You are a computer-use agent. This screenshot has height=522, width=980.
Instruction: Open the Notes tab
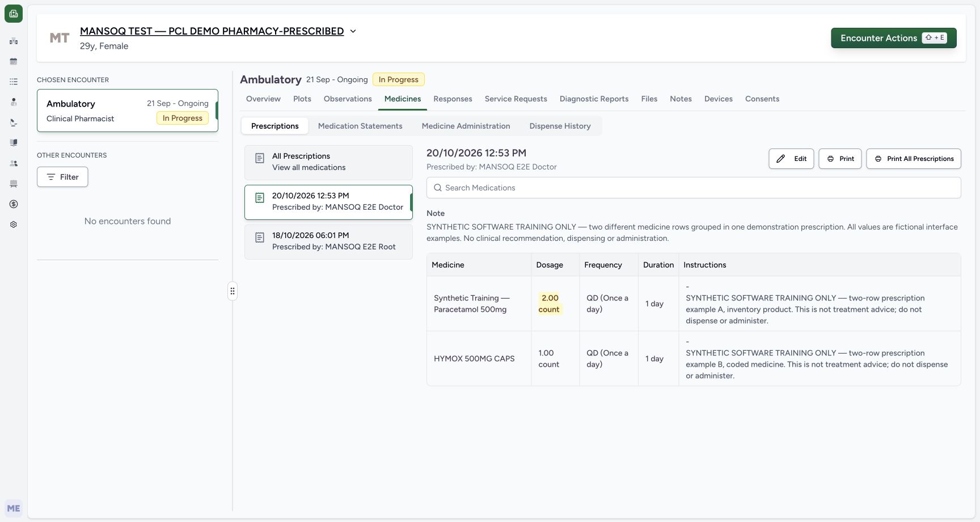tap(681, 99)
